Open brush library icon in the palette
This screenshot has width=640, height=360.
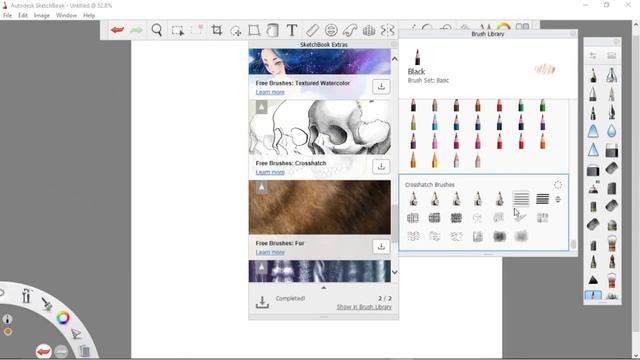(x=611, y=56)
